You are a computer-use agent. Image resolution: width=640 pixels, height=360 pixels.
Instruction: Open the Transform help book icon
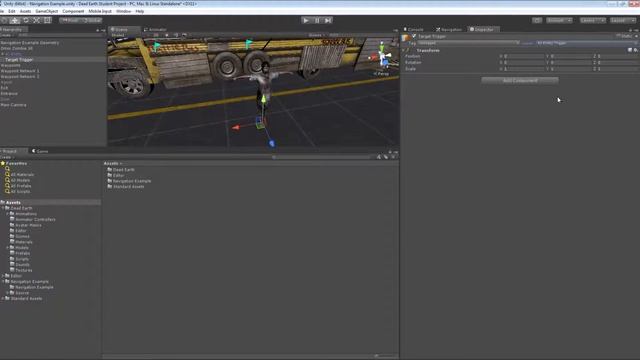pos(630,50)
